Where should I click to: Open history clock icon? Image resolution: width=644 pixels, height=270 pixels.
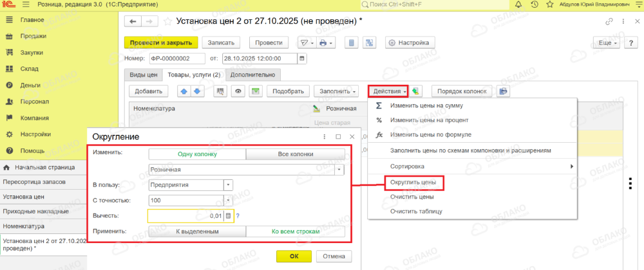[535, 4]
